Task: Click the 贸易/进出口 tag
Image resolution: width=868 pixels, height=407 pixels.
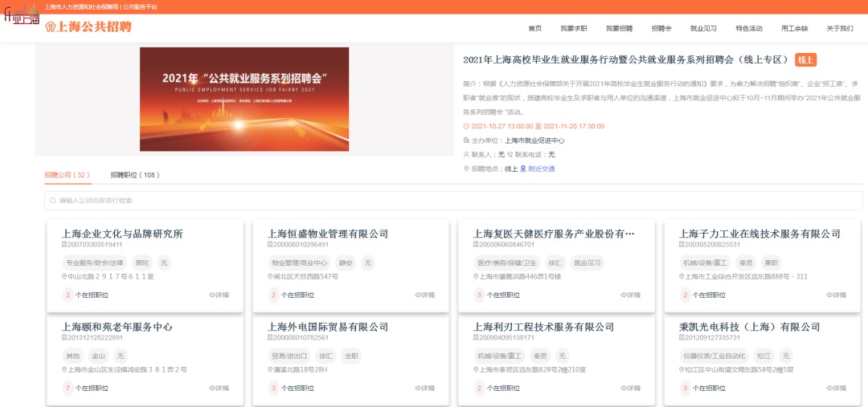Action: click(x=289, y=356)
